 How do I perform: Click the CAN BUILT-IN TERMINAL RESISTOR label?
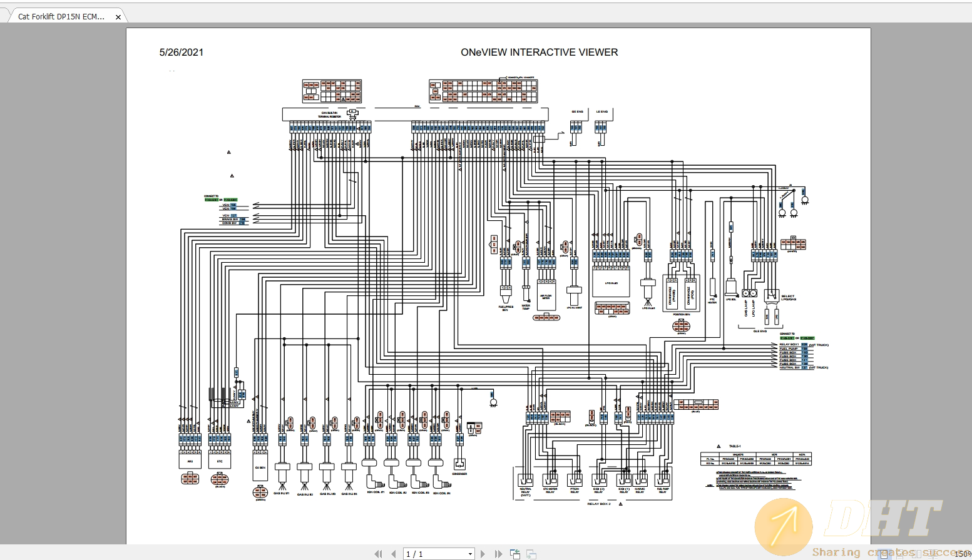coord(329,115)
